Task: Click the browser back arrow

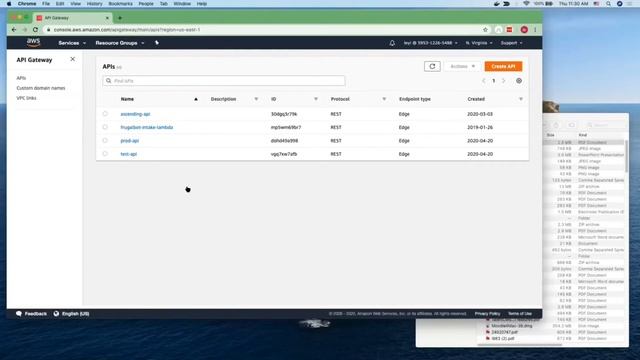Action: pyautogui.click(x=14, y=30)
